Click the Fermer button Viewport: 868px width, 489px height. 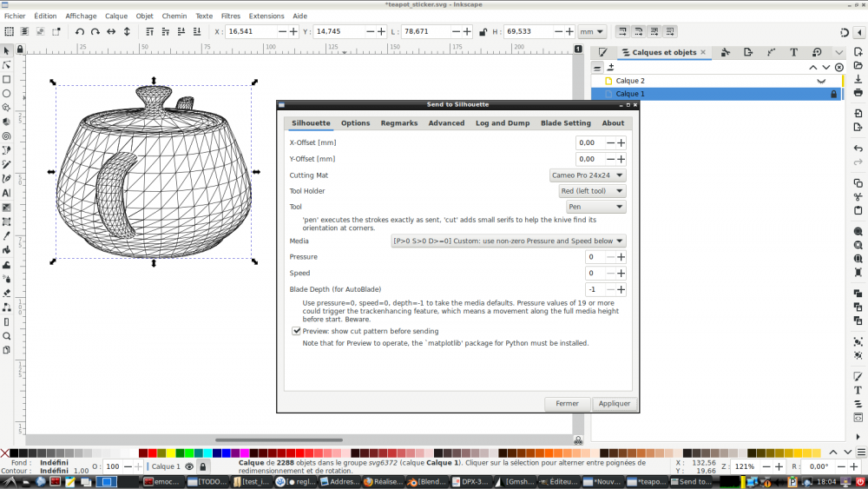coord(567,404)
